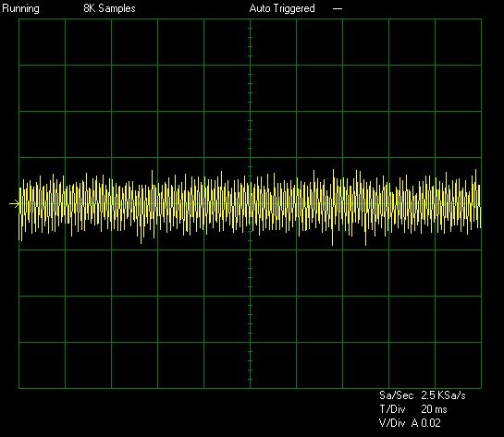Click the 'Running' status text
The height and width of the screenshot is (437, 504).
pyautogui.click(x=20, y=8)
